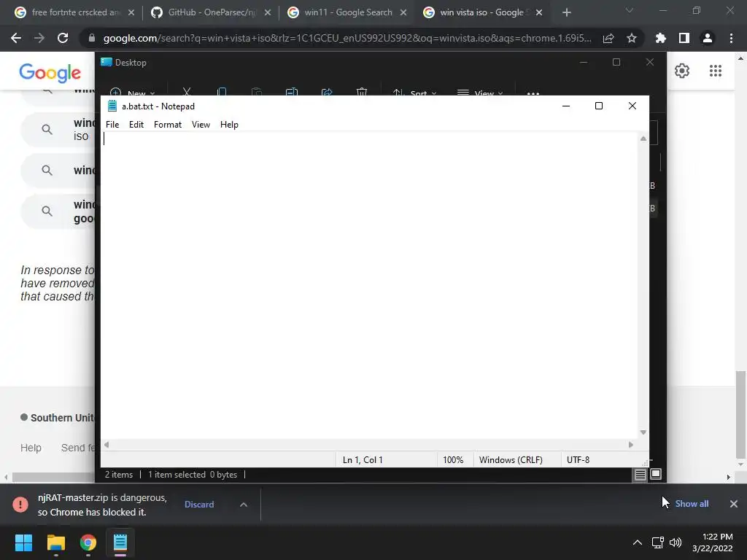The height and width of the screenshot is (560, 747).
Task: Open Notepad Help menu
Action: click(229, 124)
